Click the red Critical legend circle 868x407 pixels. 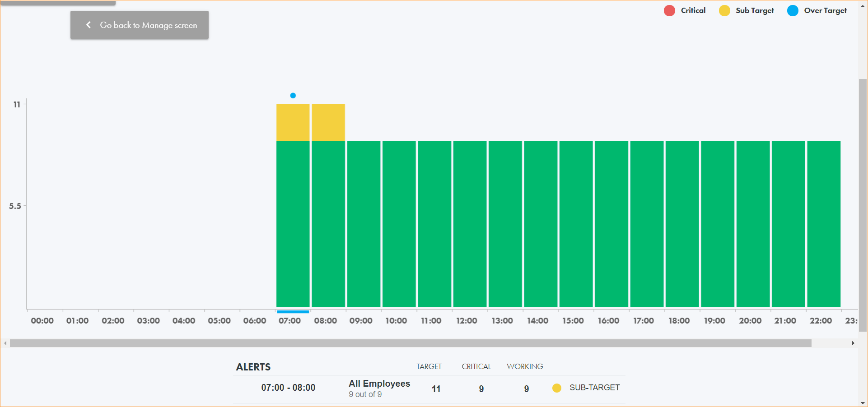[669, 11]
